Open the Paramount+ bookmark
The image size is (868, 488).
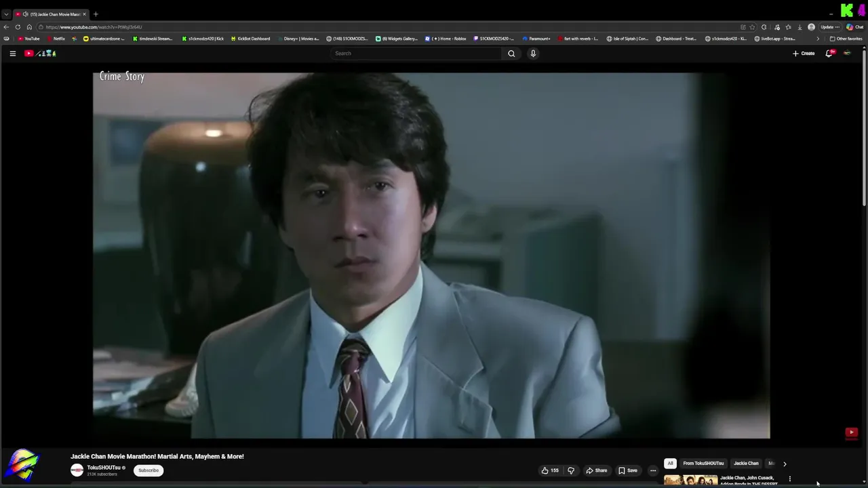tap(536, 39)
